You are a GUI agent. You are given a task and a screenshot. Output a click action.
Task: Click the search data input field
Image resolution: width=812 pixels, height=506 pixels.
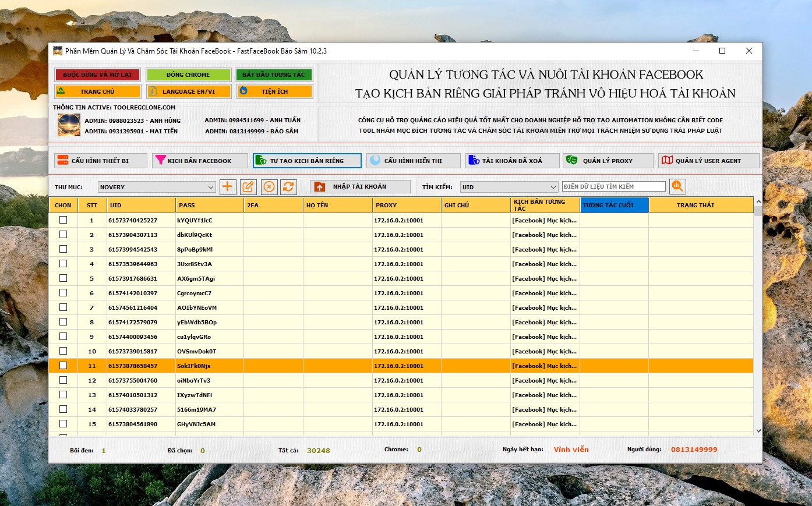(x=614, y=186)
